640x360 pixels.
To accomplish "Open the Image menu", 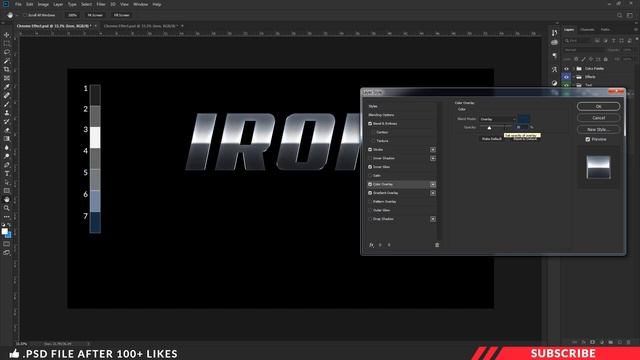I will (x=43, y=4).
